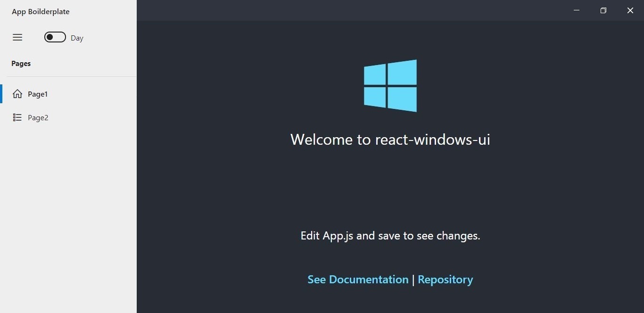Click the 'Welcome to react-windows-ui' heading
This screenshot has height=313, width=644.
coord(390,140)
